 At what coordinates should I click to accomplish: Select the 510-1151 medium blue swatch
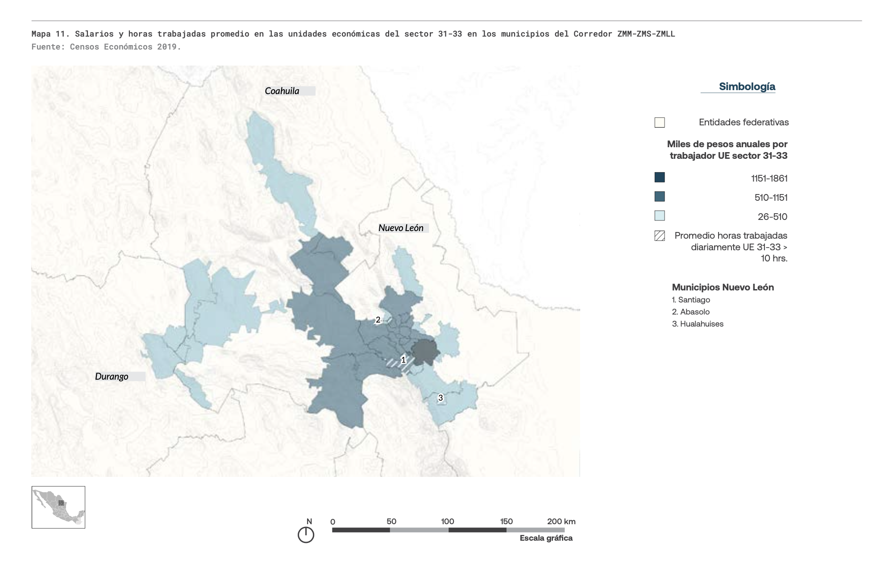(x=660, y=197)
